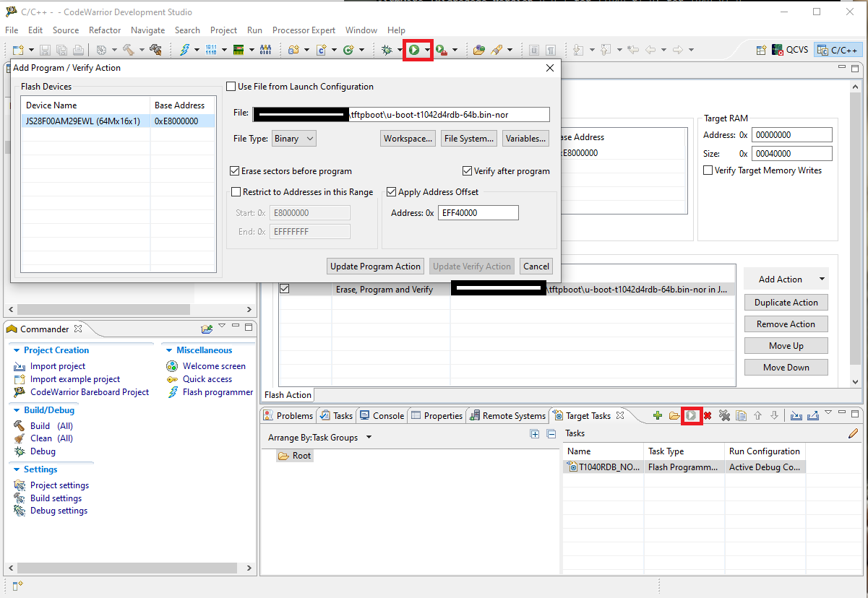
Task: Click the File System... button
Action: click(x=469, y=139)
